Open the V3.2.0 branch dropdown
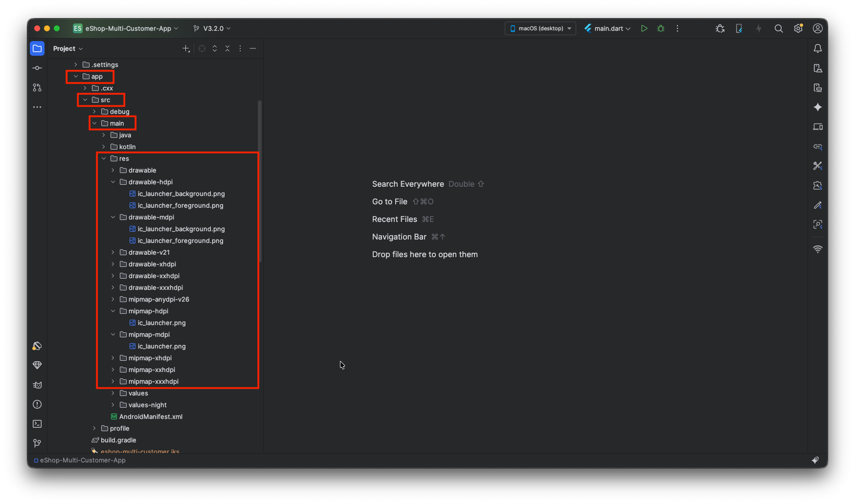The height and width of the screenshot is (504, 855). pos(212,28)
